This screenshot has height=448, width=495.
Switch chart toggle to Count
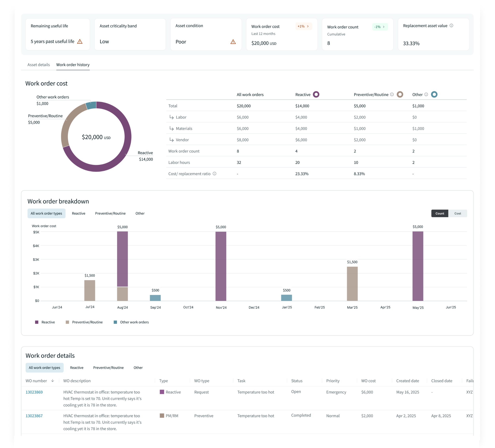(440, 214)
